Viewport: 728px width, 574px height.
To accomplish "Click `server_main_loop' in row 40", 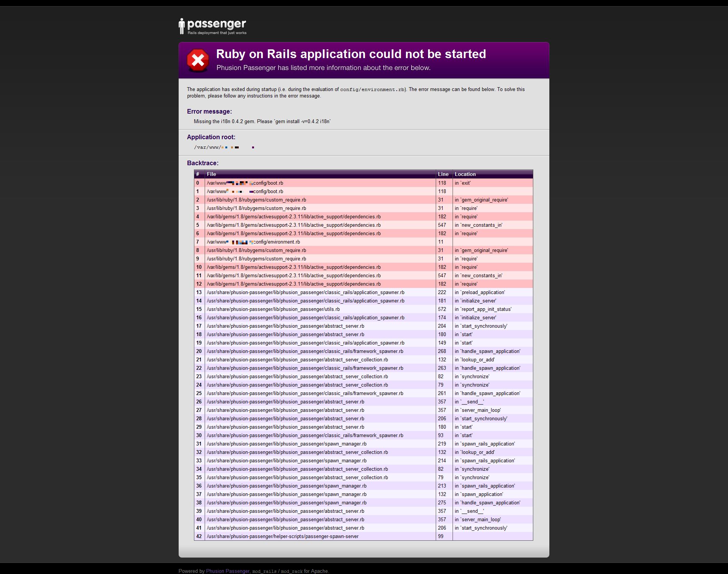I will [x=478, y=519].
